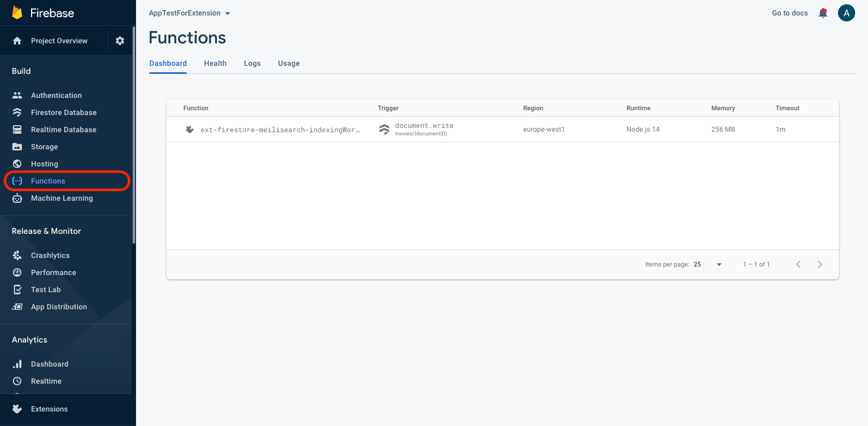
Task: Switch to the Dashboard tab
Action: point(168,63)
